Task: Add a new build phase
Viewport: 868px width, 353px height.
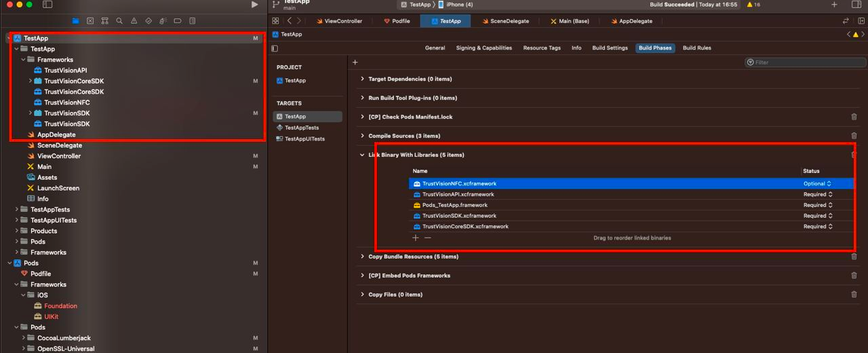Action: (x=355, y=62)
